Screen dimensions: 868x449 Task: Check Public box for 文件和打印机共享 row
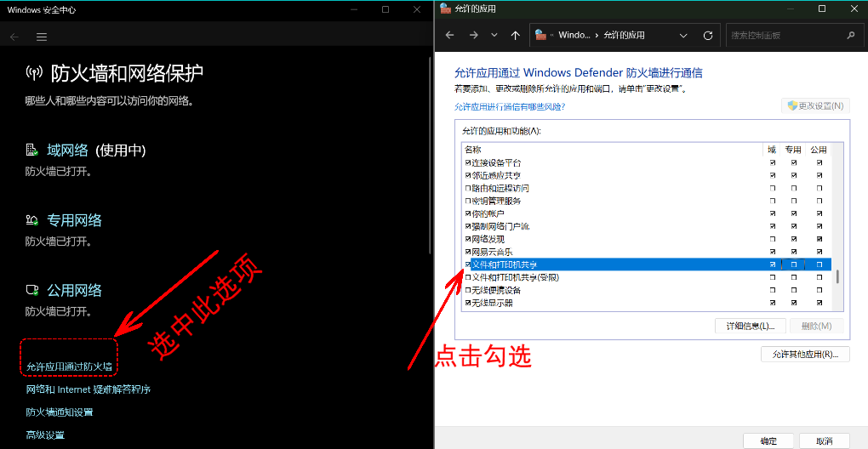pyautogui.click(x=819, y=264)
